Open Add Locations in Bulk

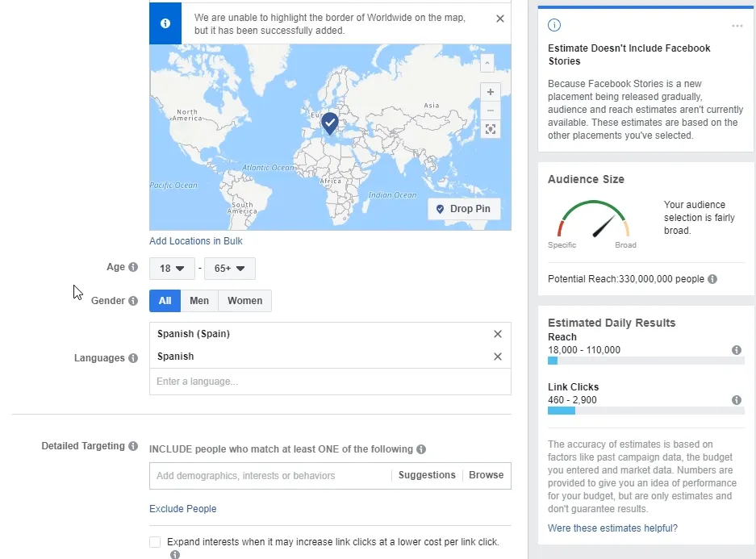click(x=196, y=241)
